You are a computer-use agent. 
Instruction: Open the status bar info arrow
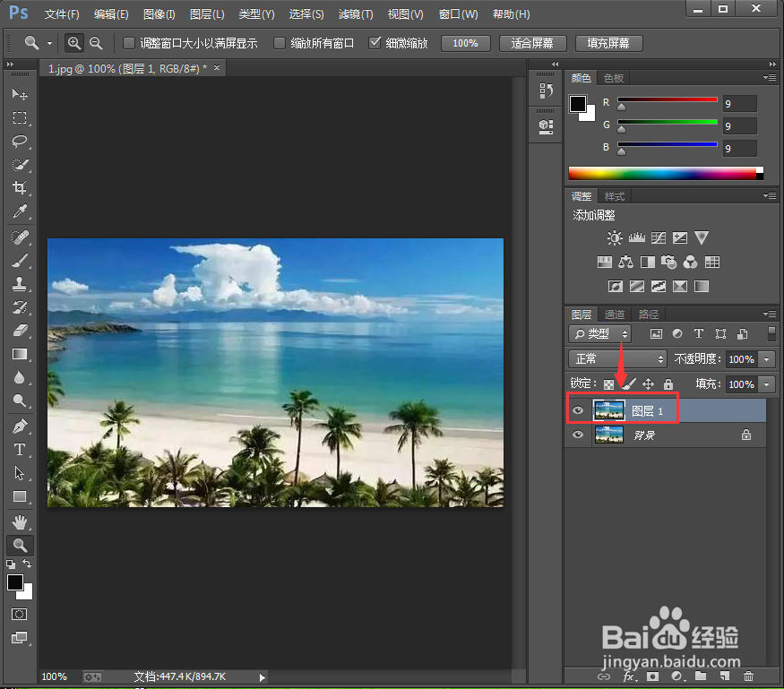[262, 677]
